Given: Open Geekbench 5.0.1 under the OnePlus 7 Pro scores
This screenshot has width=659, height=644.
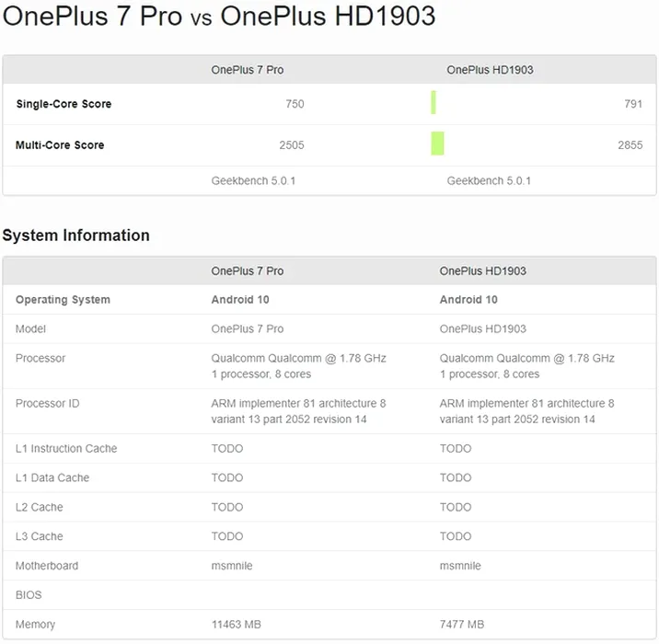Looking at the screenshot, I should (x=253, y=181).
